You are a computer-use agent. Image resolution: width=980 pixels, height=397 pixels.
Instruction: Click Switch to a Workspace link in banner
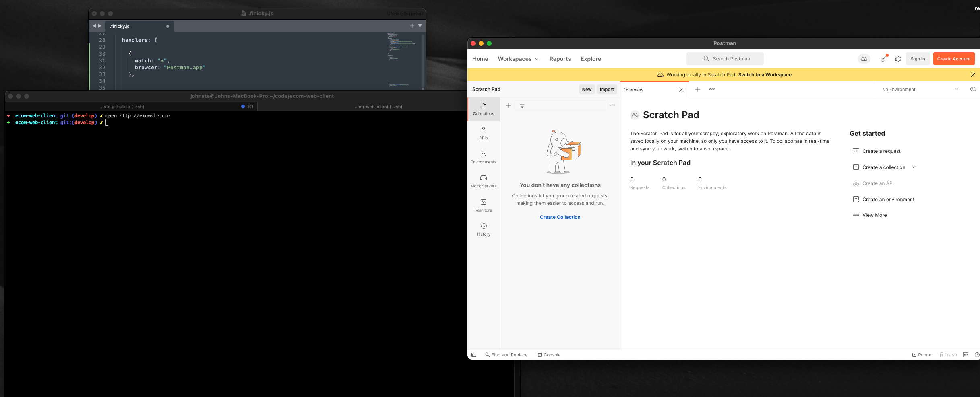click(765, 75)
